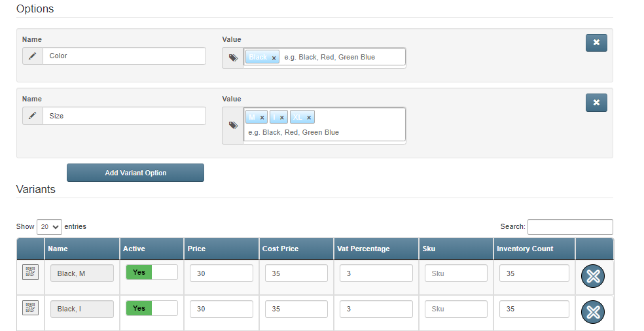Remove the Size option with X button
Screen dimensions: 644x331
(x=596, y=103)
